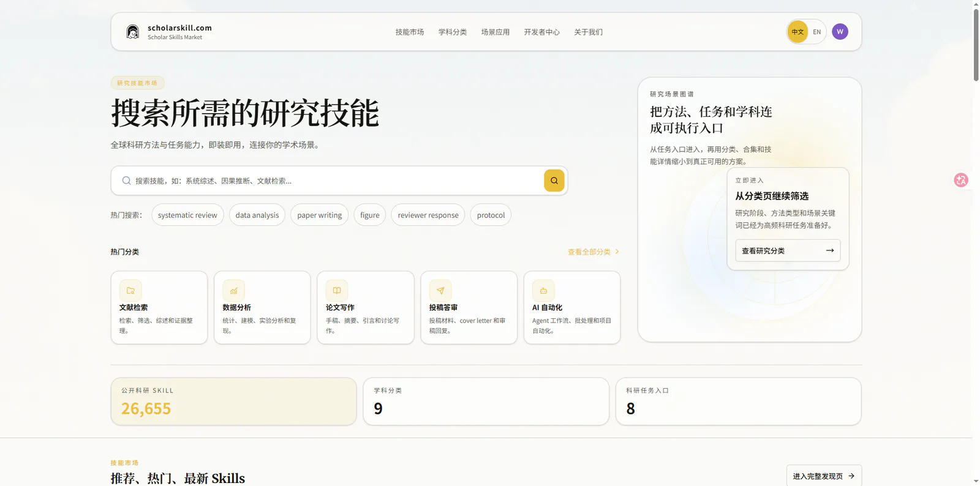Screen dimensions: 980x486
Task: Click the magnifier icon inside search field
Action: [x=126, y=181]
